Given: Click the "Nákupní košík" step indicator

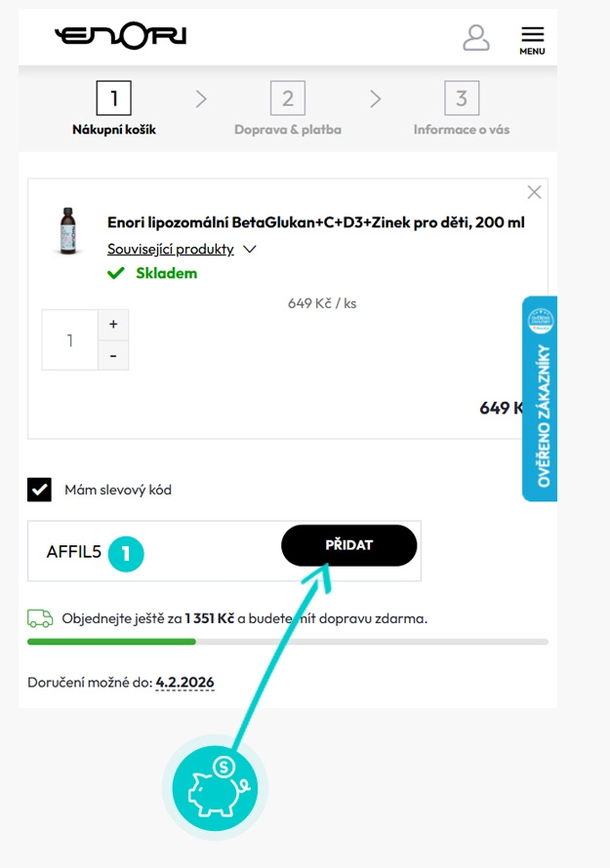Looking at the screenshot, I should tap(113, 98).
